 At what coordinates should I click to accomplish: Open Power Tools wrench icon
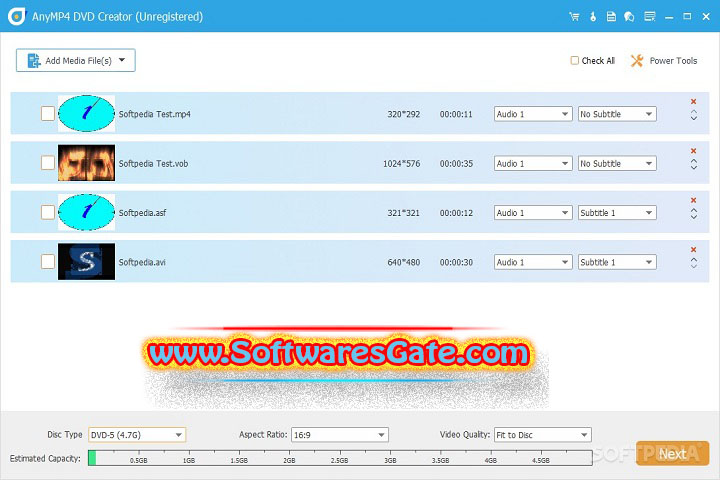point(637,61)
